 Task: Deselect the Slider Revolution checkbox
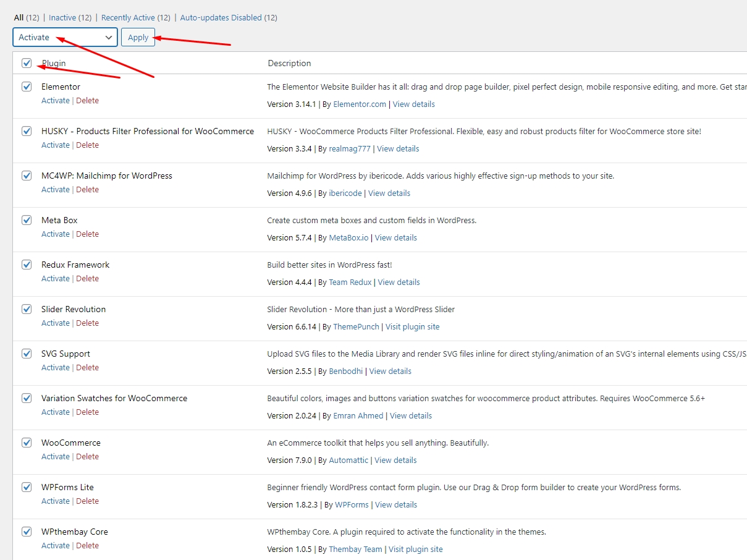click(27, 309)
